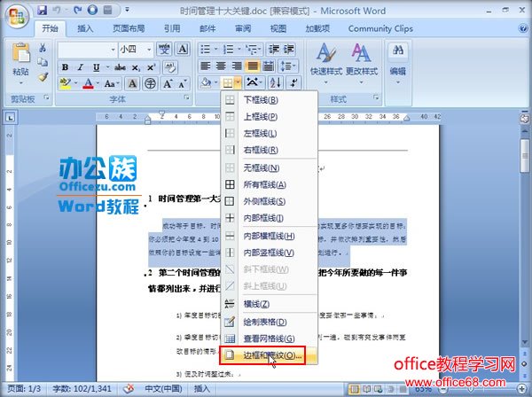Activate the Format Painter brush
The height and width of the screenshot is (397, 532).
pos(43,77)
